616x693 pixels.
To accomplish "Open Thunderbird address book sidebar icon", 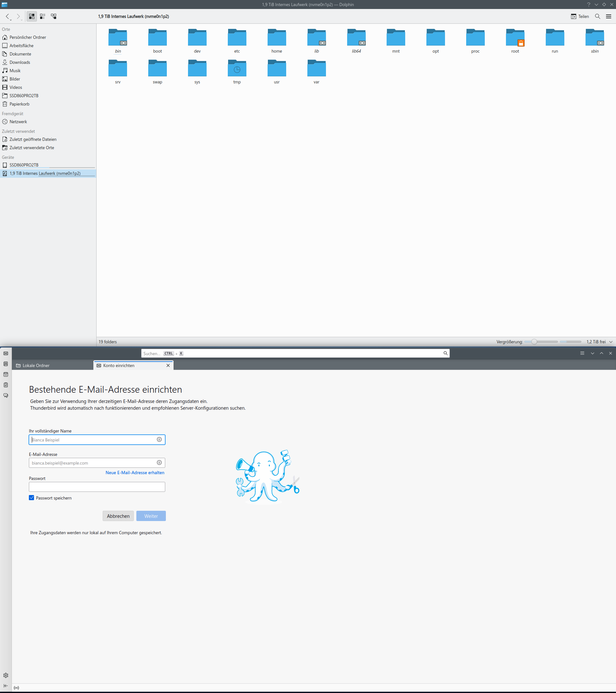I will point(6,364).
